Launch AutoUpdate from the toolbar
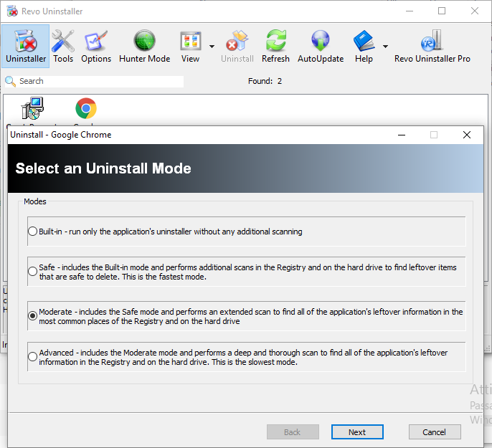 click(321, 46)
